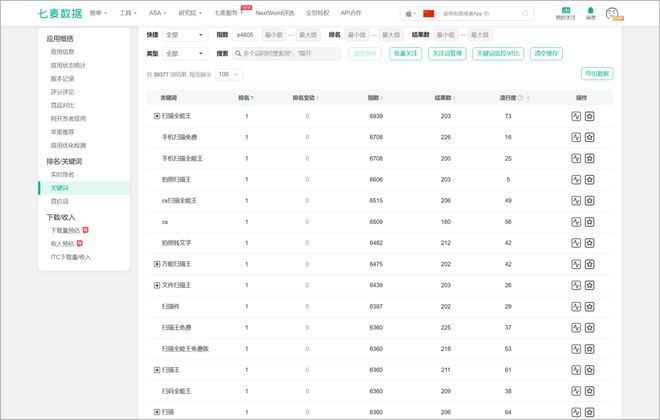Open the 类型 dropdown set to 全部

pos(184,54)
